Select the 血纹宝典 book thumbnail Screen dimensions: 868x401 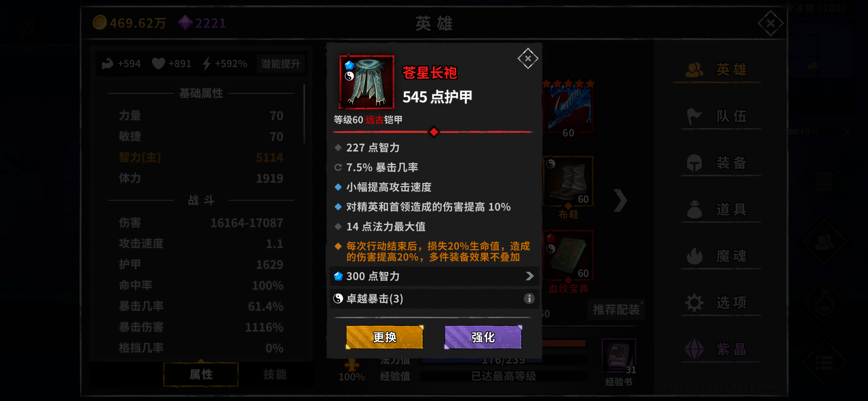[x=568, y=255]
